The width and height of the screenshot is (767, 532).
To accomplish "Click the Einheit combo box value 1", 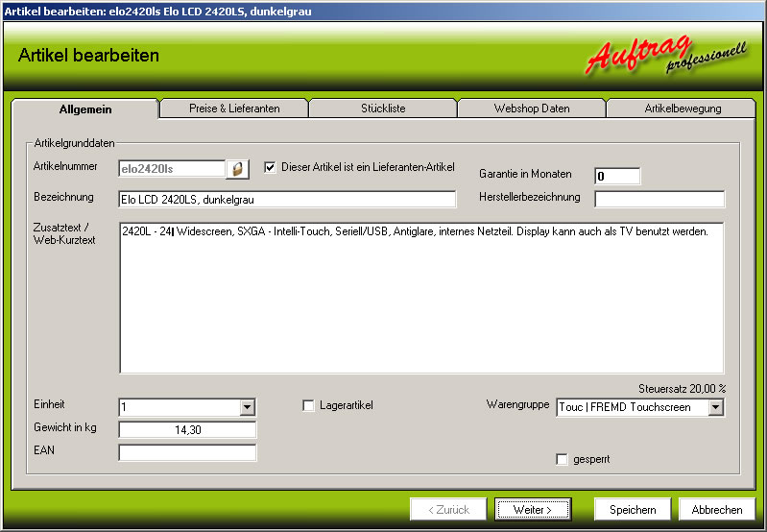I will (x=180, y=407).
